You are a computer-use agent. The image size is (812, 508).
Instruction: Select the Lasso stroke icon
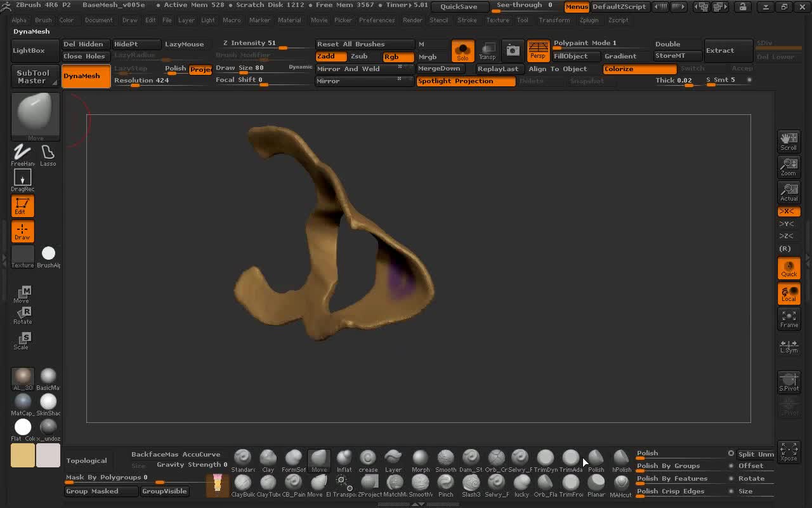[48, 154]
